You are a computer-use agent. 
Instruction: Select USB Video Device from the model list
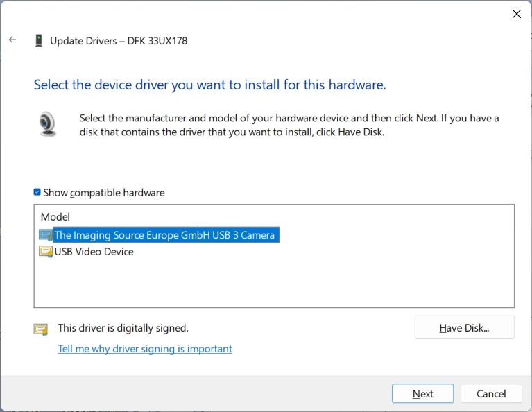point(94,252)
